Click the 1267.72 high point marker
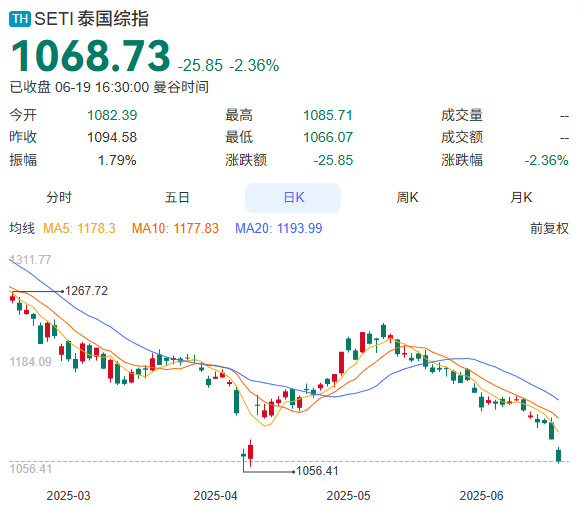583x510 pixels. click(86, 291)
